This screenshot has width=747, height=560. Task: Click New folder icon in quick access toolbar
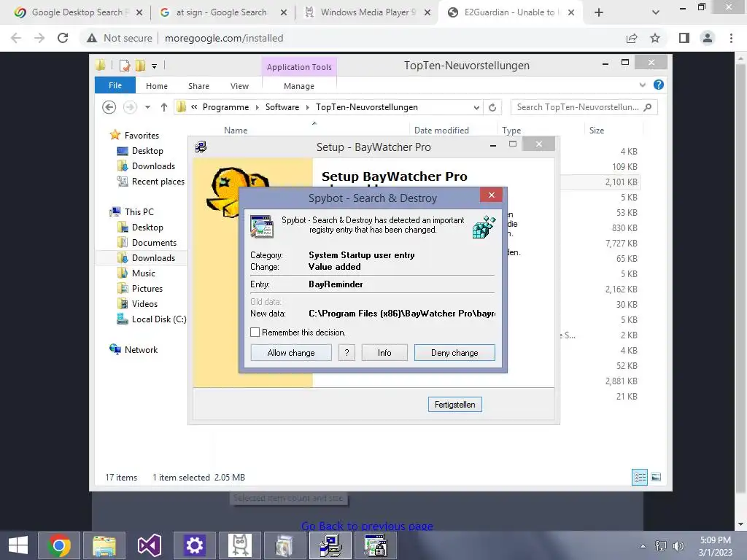tap(140, 65)
